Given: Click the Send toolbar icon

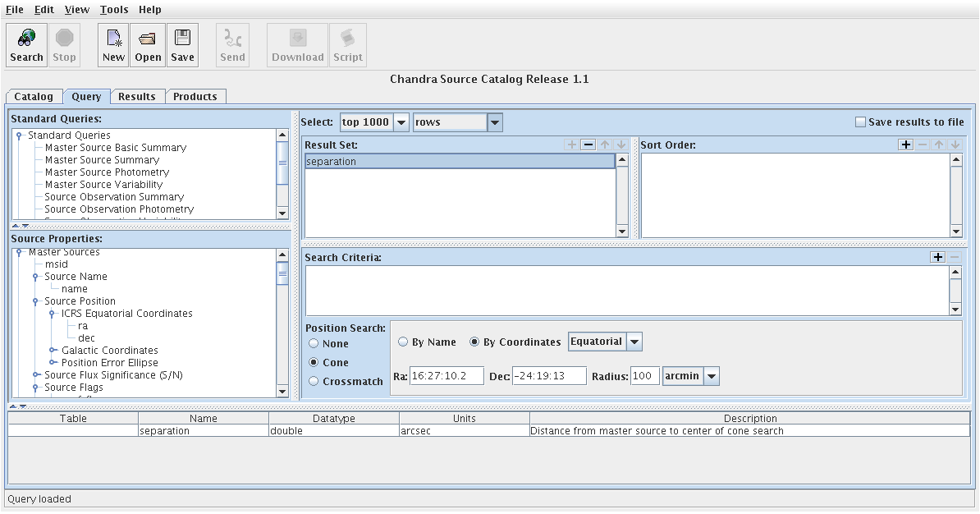Looking at the screenshot, I should (x=232, y=44).
